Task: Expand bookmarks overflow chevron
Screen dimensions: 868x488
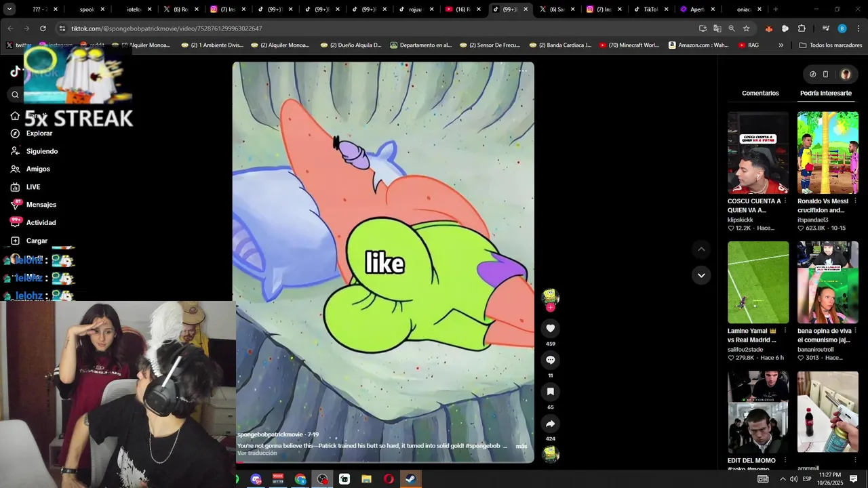Action: tap(781, 45)
